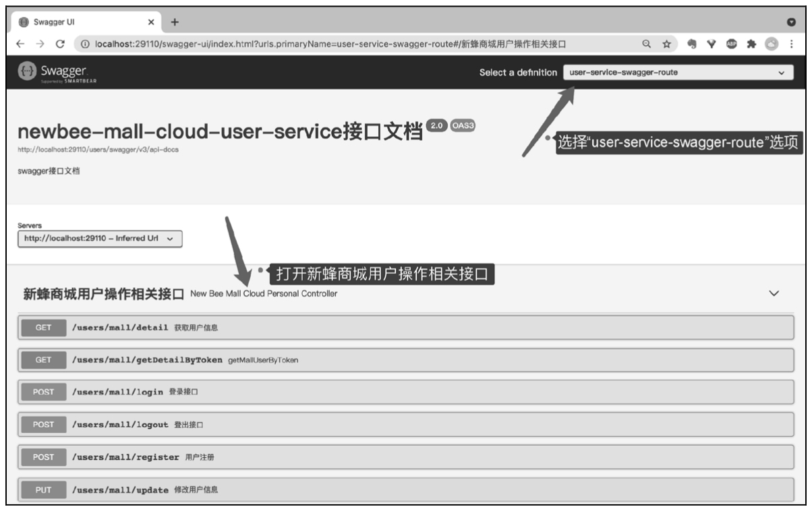The width and height of the screenshot is (812, 511).
Task: Open a new browser tab
Action: (175, 22)
